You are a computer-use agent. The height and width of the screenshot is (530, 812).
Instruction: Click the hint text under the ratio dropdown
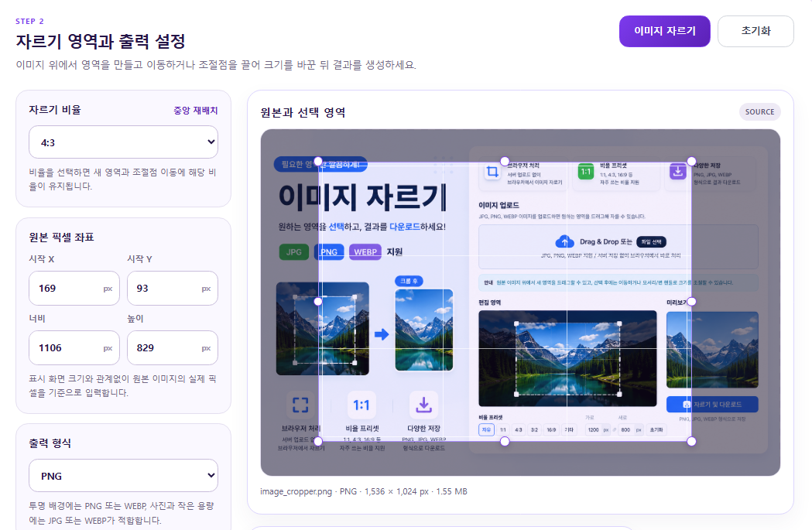coord(123,179)
